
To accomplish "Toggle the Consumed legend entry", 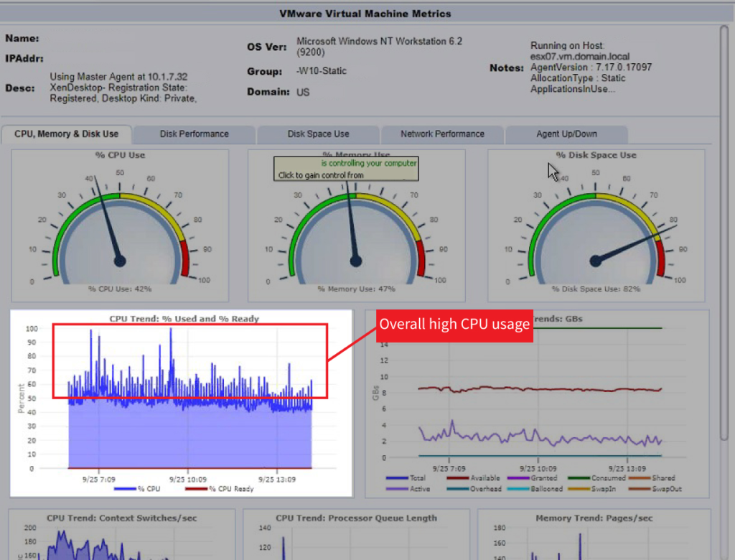I will point(596,478).
